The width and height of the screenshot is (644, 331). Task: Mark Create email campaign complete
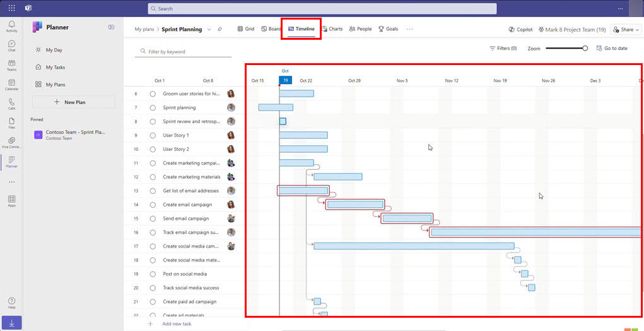(153, 205)
